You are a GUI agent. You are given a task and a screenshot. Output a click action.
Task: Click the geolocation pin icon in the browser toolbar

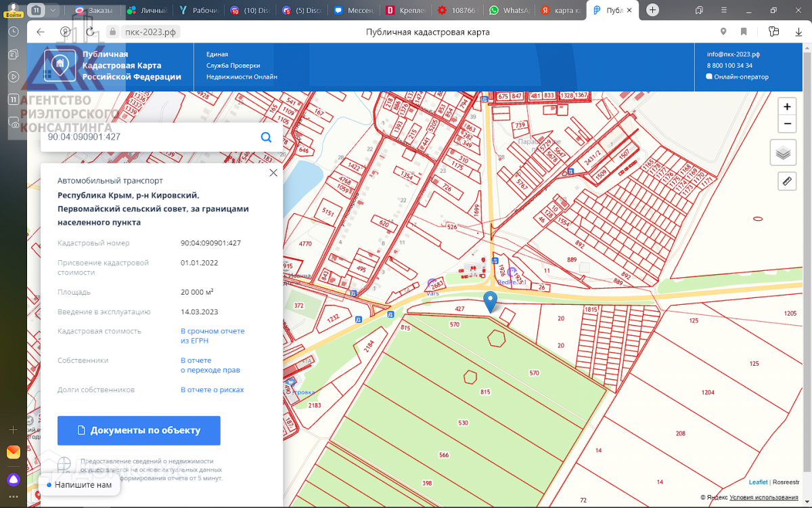pos(723,31)
